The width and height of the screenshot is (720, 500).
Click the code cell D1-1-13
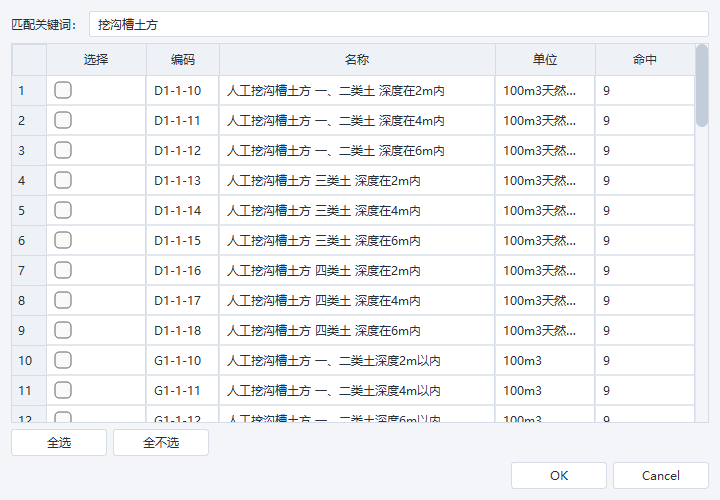[183, 180]
